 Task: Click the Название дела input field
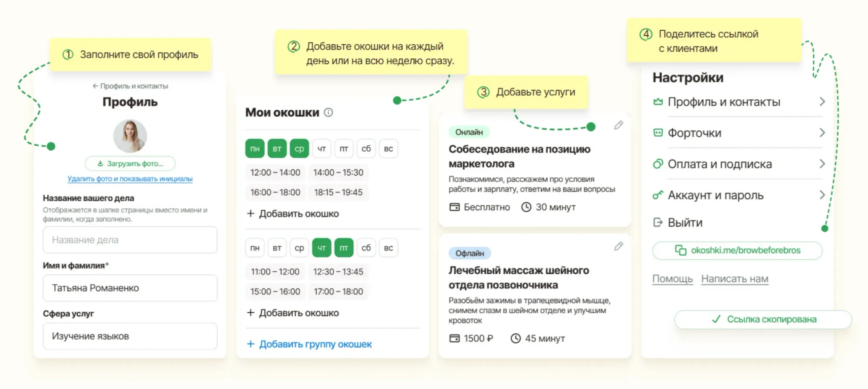(x=130, y=240)
